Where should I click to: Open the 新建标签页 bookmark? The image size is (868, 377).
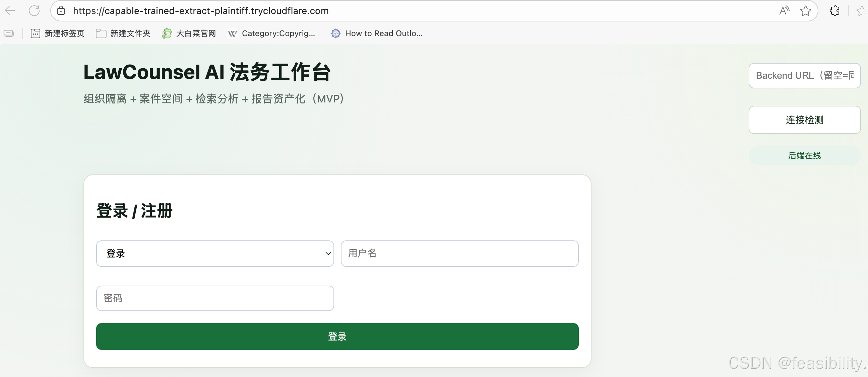(x=58, y=33)
